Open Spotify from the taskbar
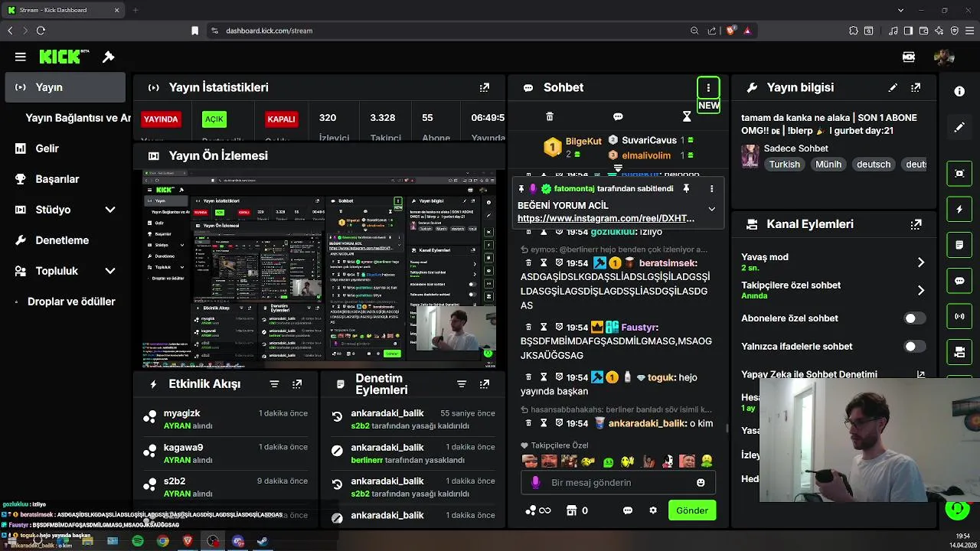The image size is (980, 551). [138, 541]
